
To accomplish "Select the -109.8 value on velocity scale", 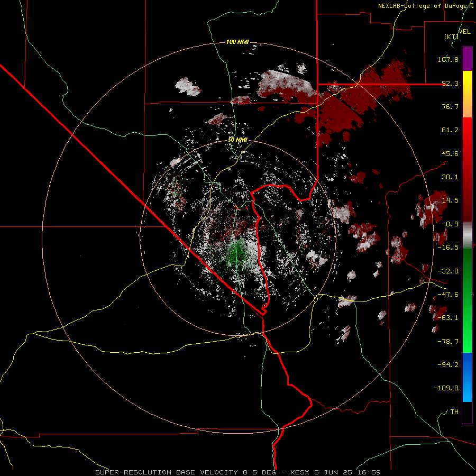I will click(x=446, y=388).
